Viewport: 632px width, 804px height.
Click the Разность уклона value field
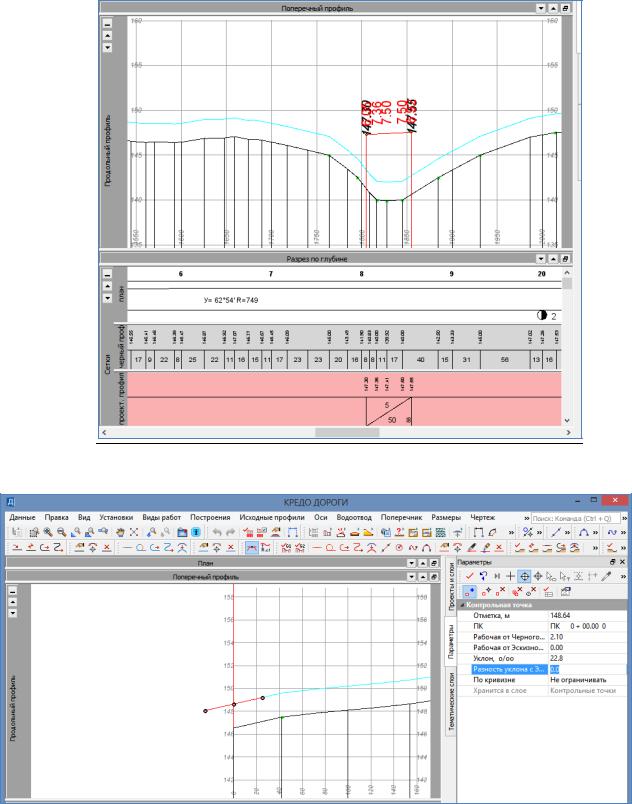[587, 669]
